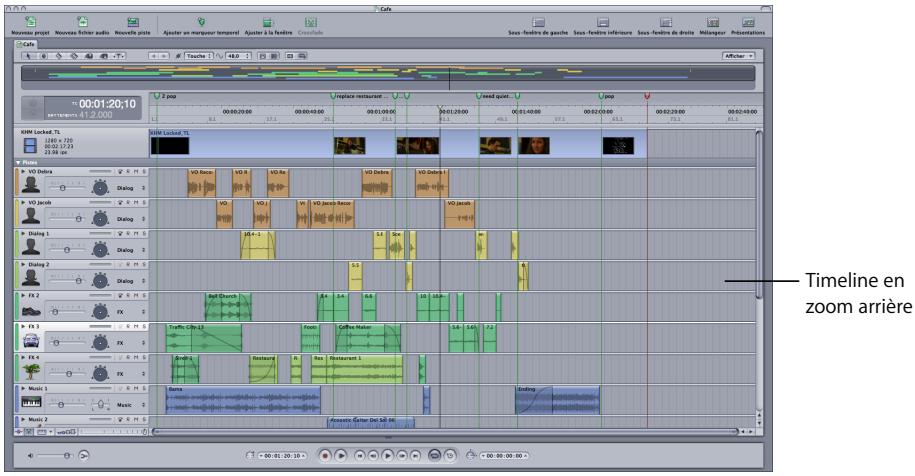Toggle the Cycle loop transport button
The height and width of the screenshot is (476, 915).
(x=434, y=455)
